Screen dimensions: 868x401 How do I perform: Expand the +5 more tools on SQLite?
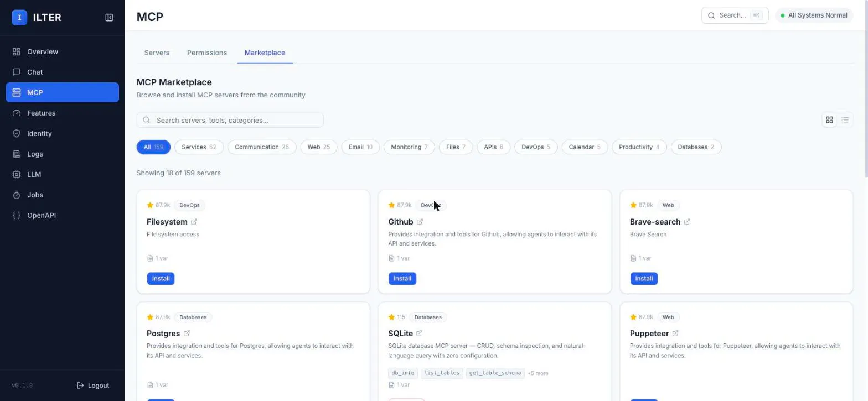538,373
